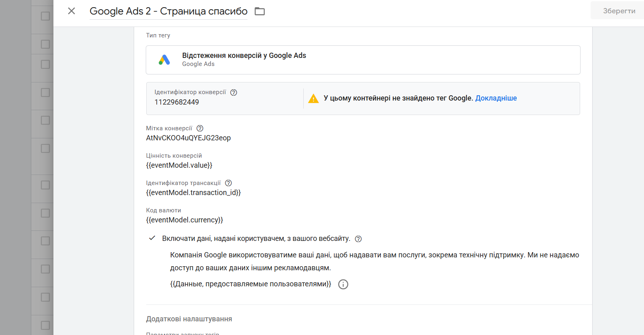644x335 pixels.
Task: Click info icon next to Данные variable
Action: [x=343, y=284]
